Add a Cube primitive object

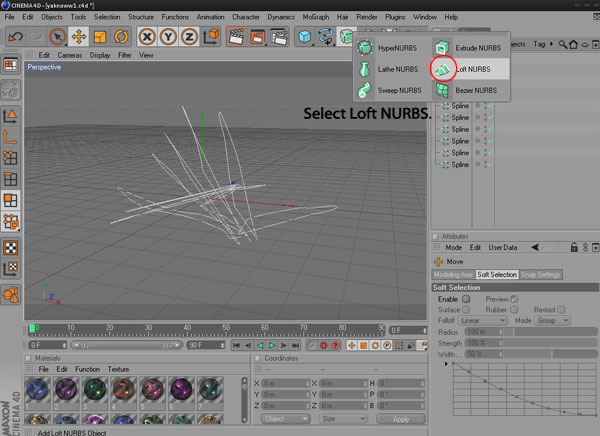tap(305, 37)
